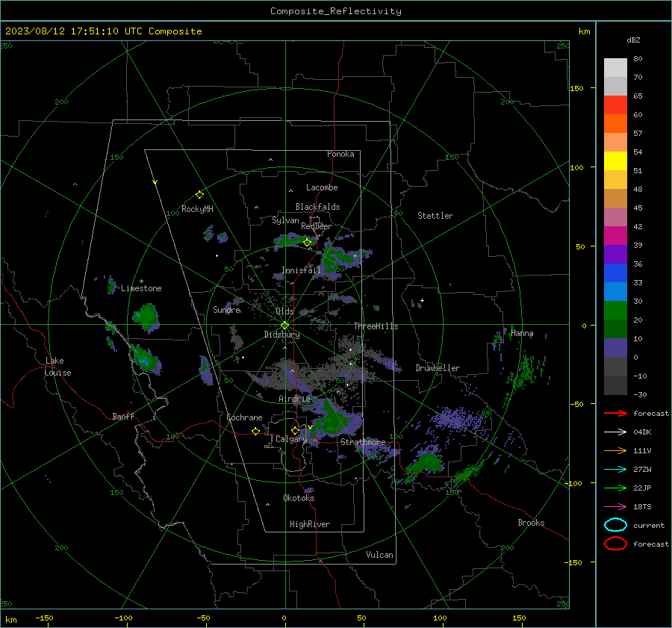Select the light blue swatch between 33 and 30 dBZ
Image resolution: width=672 pixels, height=628 pixels.
(x=615, y=291)
